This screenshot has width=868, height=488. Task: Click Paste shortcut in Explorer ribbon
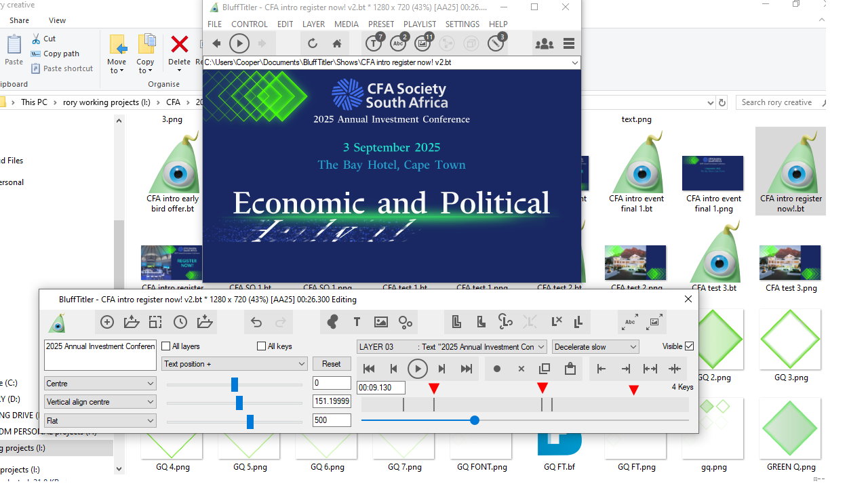[x=62, y=68]
